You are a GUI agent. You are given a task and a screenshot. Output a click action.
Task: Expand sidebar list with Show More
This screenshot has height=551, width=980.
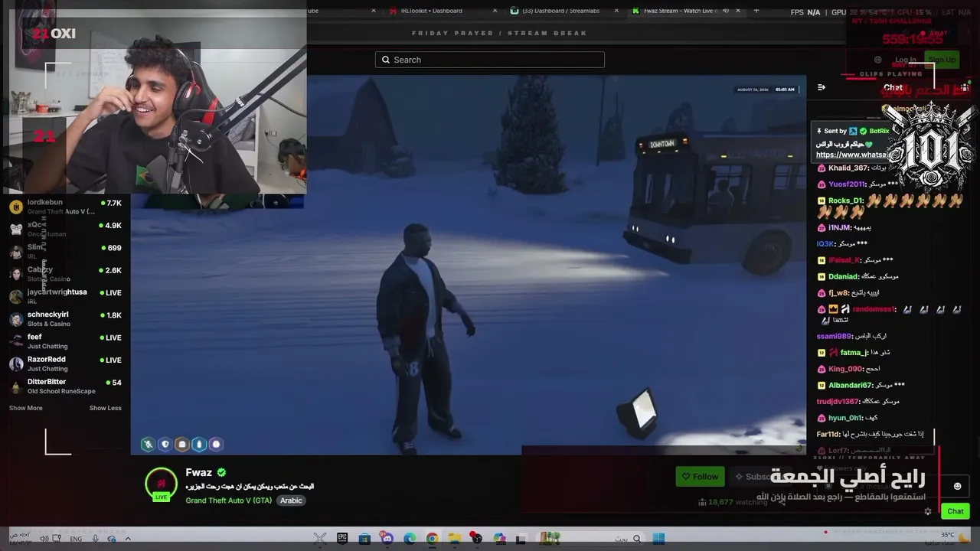[25, 408]
